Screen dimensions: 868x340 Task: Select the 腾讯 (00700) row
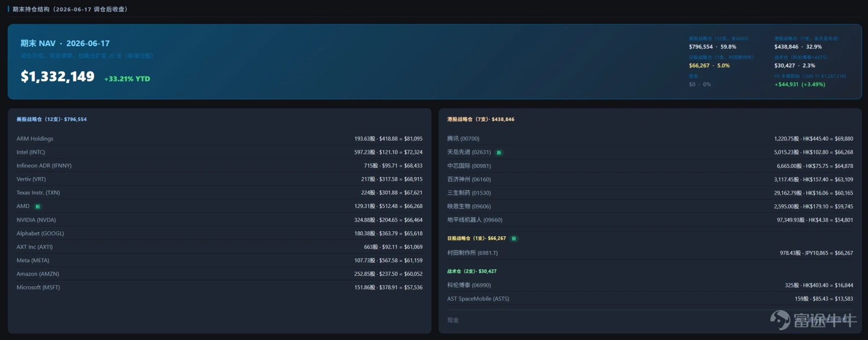[650, 139]
